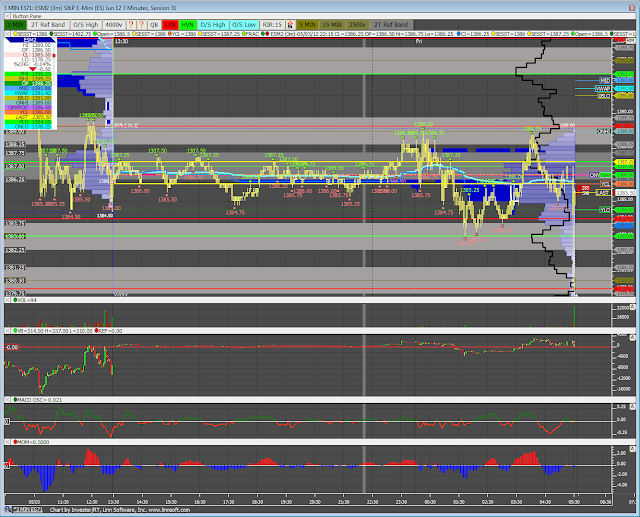Click the MID price line label

pyautogui.click(x=605, y=80)
